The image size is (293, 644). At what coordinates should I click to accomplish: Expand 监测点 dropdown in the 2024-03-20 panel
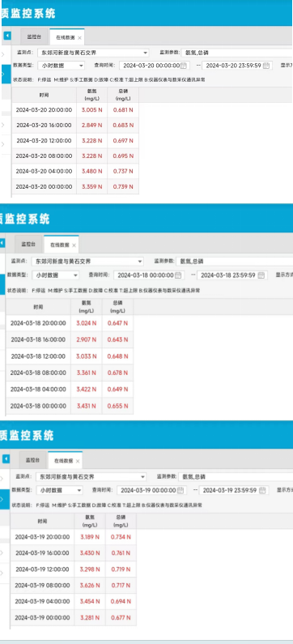[146, 53]
